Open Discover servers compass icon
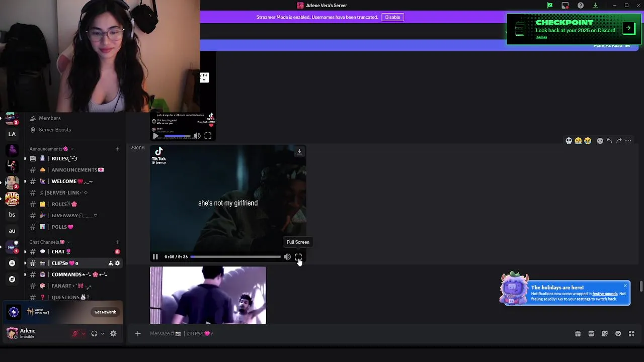Image resolution: width=644 pixels, height=362 pixels. tap(12, 279)
